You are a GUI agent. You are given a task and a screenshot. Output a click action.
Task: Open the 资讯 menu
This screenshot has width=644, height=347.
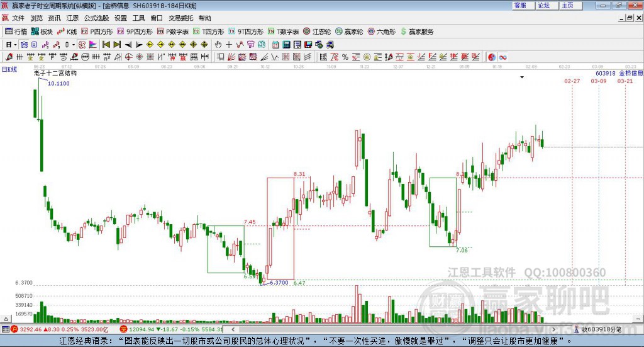54,18
